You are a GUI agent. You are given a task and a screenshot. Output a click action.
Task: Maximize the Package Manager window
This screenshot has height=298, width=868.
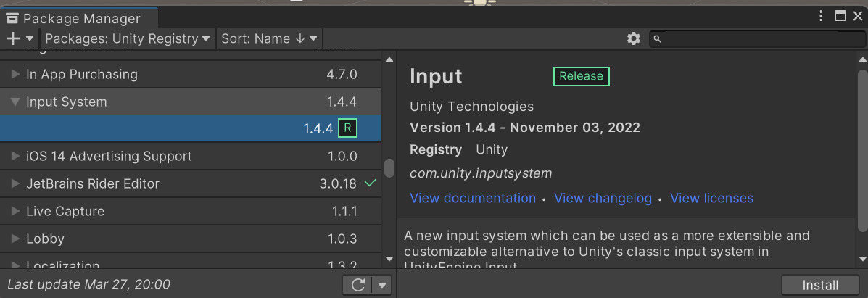click(x=840, y=17)
